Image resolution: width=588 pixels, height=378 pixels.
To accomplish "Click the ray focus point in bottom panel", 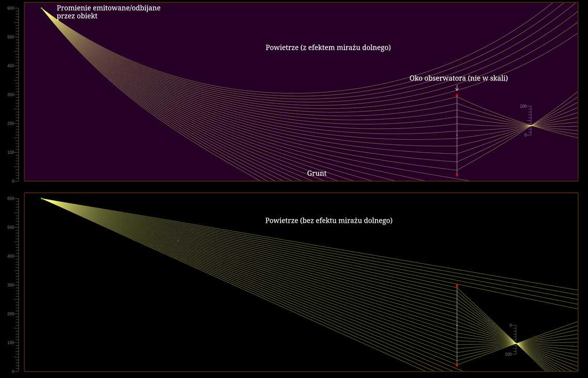I will click(x=516, y=343).
